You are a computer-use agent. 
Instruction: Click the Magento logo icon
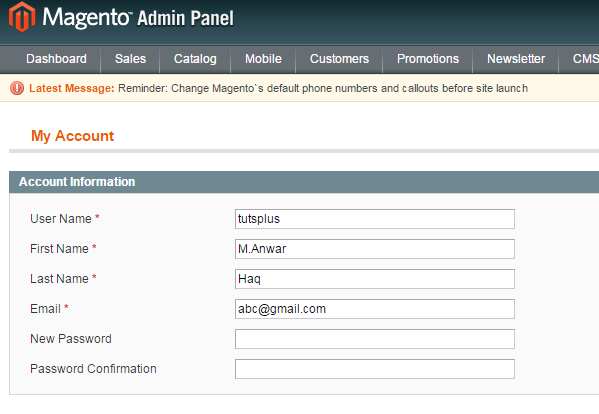(22, 17)
